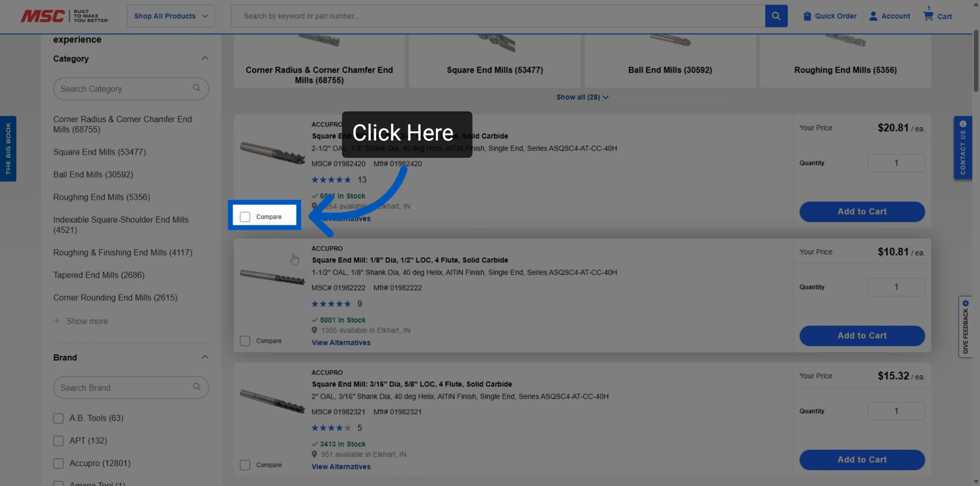Click the quantity field for $15.32 item
980x486 pixels.
tap(896, 411)
